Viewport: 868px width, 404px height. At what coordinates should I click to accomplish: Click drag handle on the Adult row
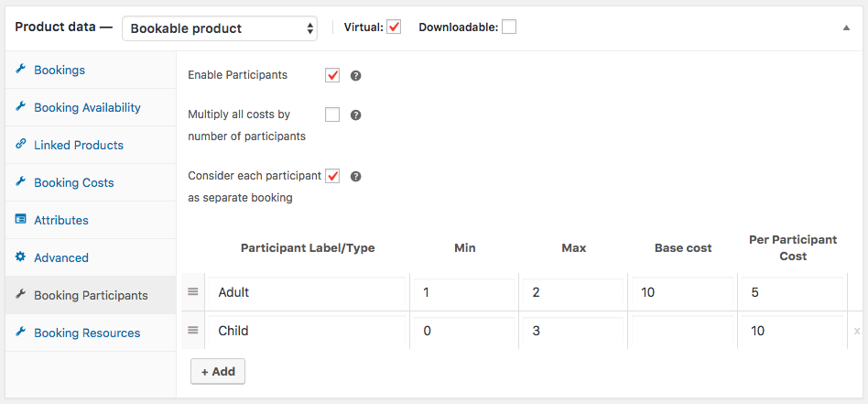[193, 292]
